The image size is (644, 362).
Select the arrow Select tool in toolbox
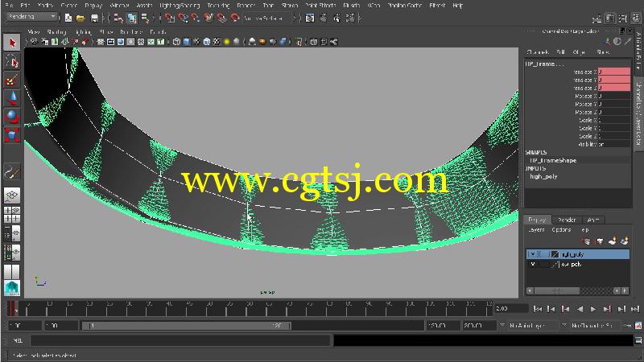pos(12,43)
